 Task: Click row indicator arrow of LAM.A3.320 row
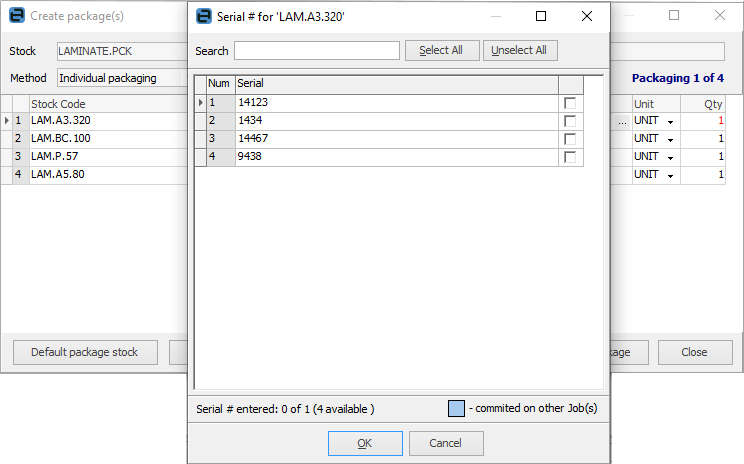click(x=7, y=121)
